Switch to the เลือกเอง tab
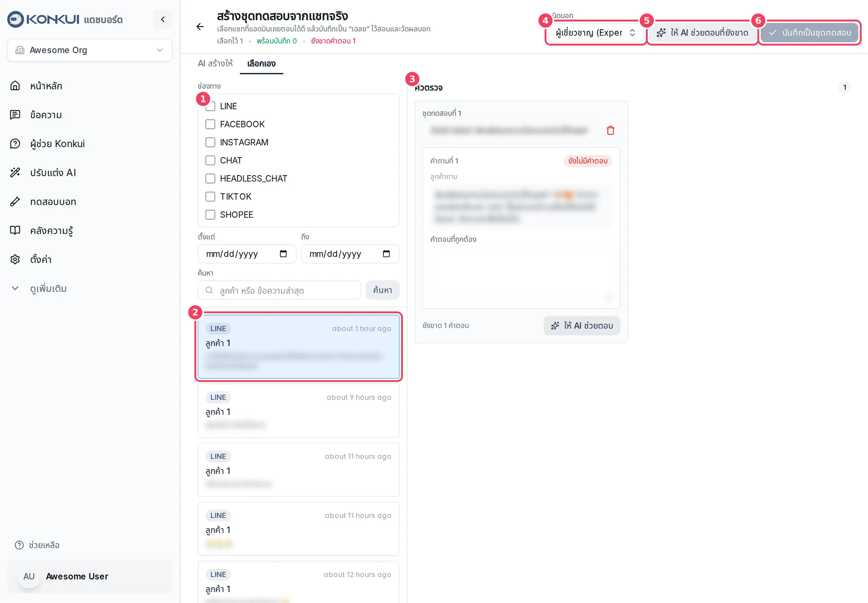This screenshot has width=868, height=603. 261,63
